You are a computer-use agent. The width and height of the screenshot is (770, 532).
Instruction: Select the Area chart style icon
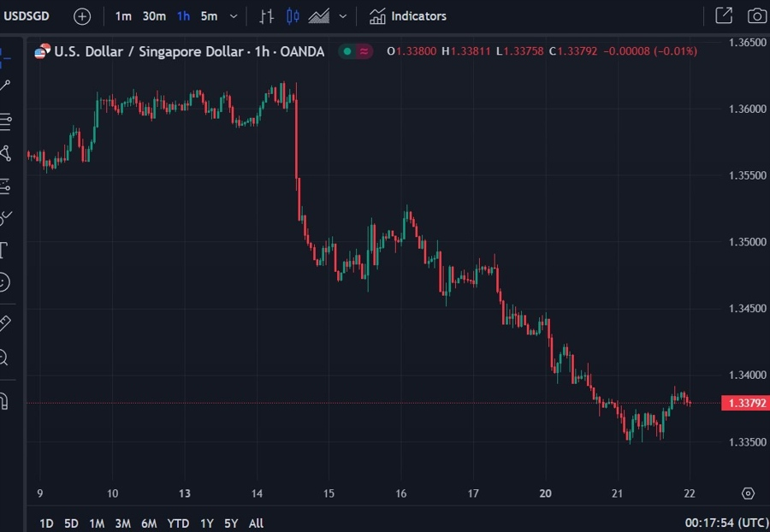(x=319, y=16)
